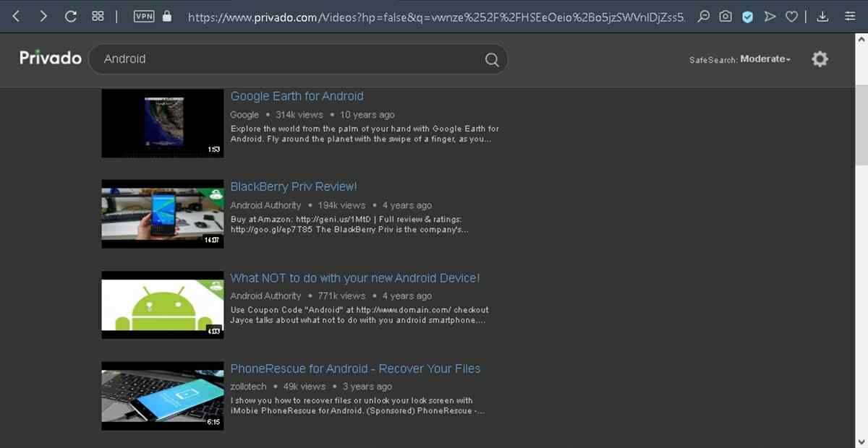
Task: Open What NOT to do with Android link
Action: click(x=355, y=278)
